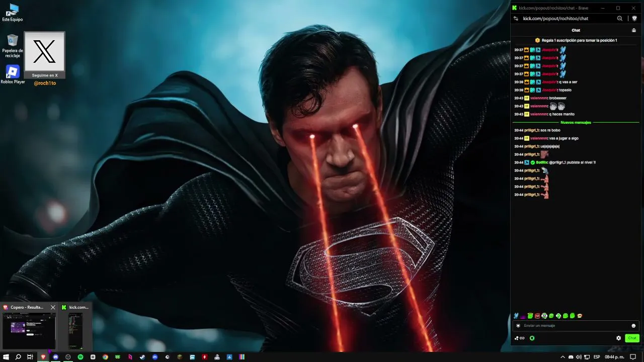Close the Copero window preview
Image resolution: width=644 pixels, height=362 pixels.
(53, 307)
